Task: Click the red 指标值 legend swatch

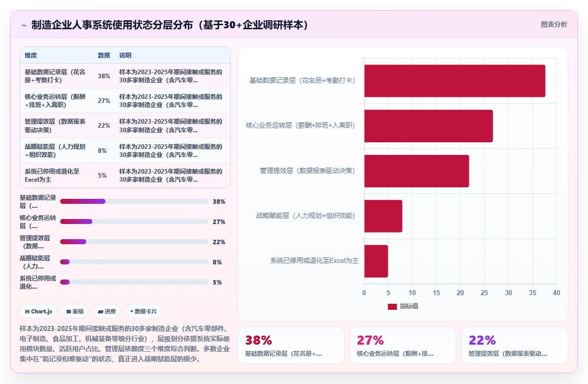Action: point(392,306)
